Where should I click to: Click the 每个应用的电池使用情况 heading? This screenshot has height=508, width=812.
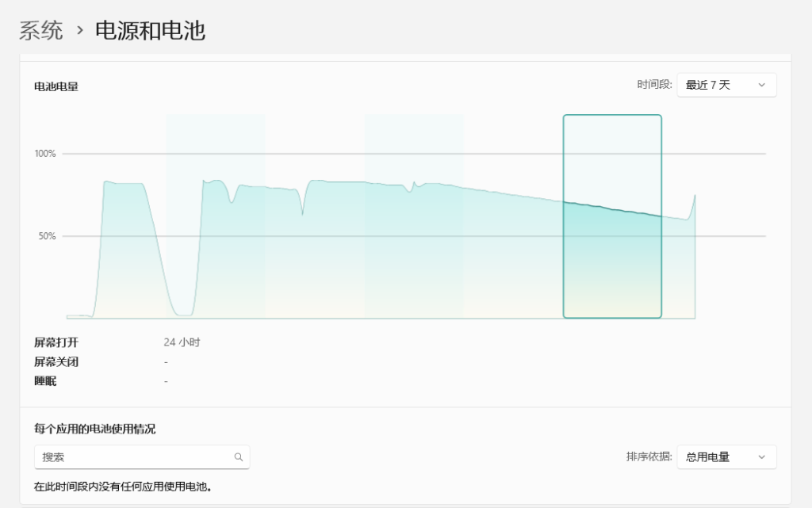tap(94, 429)
